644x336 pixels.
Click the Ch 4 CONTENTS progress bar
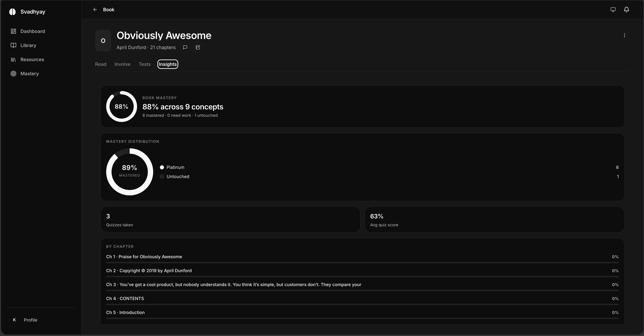coord(362,304)
